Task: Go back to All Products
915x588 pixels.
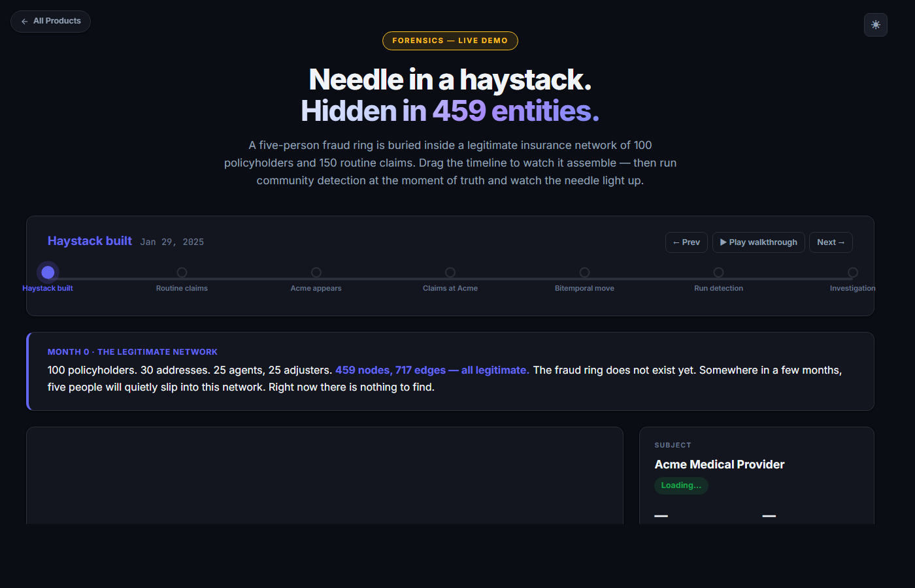Action: click(50, 22)
